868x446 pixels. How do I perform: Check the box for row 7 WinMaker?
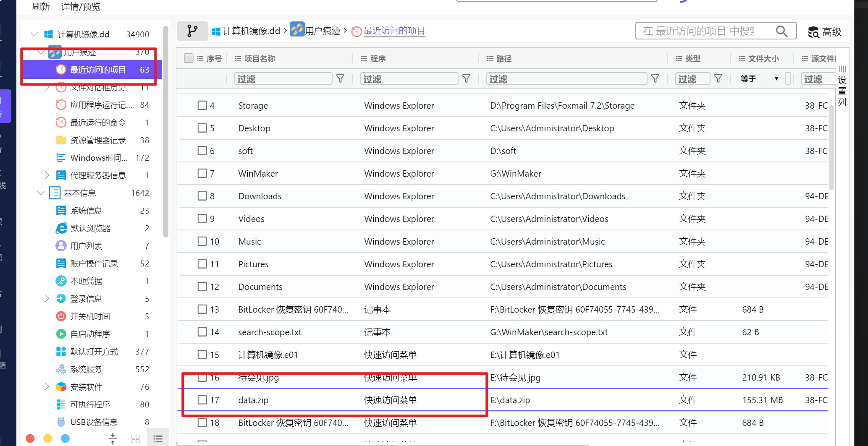click(202, 173)
